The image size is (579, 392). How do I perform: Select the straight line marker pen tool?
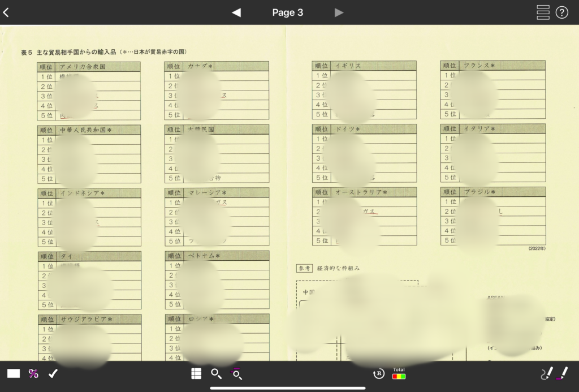[x=563, y=373]
